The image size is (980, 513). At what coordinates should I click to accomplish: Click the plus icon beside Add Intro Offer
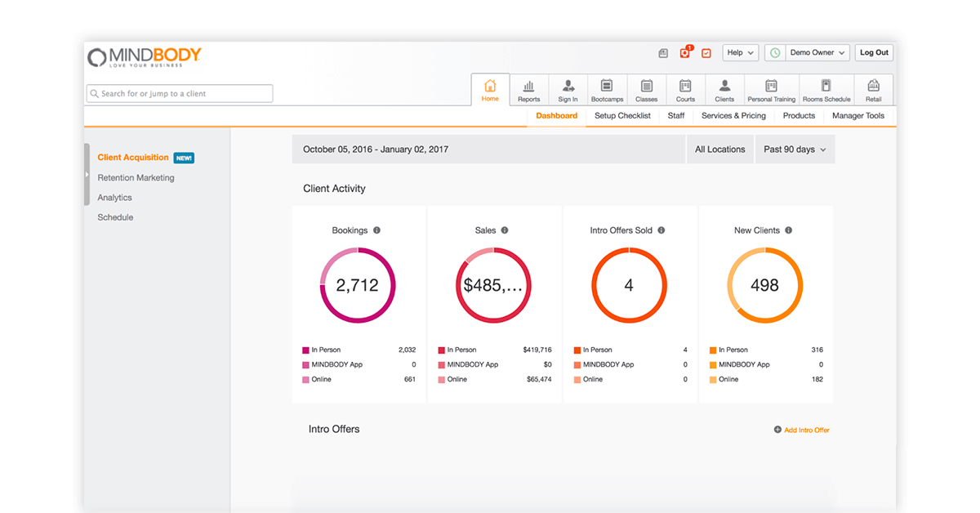777,430
